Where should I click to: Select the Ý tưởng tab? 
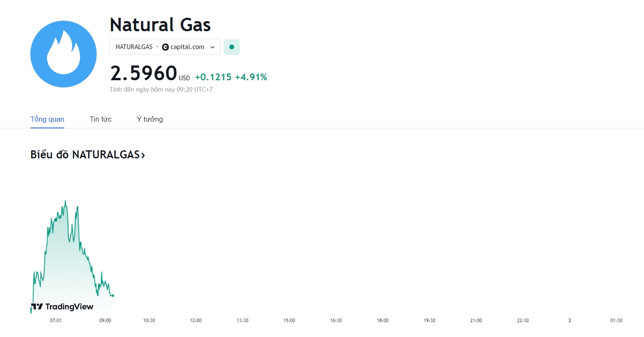150,119
